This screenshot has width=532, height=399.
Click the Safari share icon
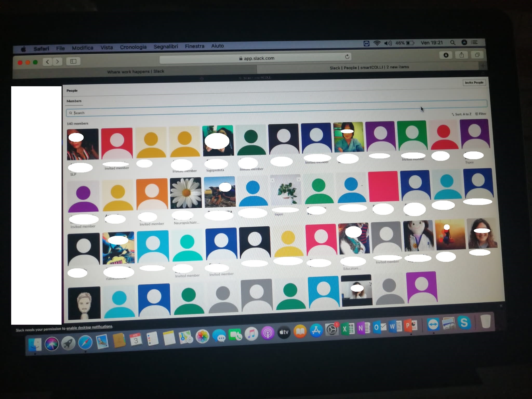(462, 55)
